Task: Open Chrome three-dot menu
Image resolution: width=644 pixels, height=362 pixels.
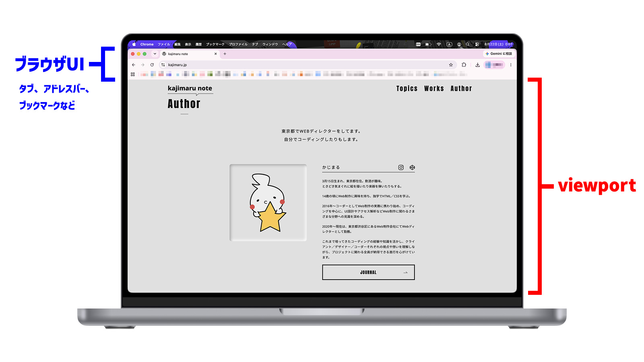Action: [x=511, y=65]
